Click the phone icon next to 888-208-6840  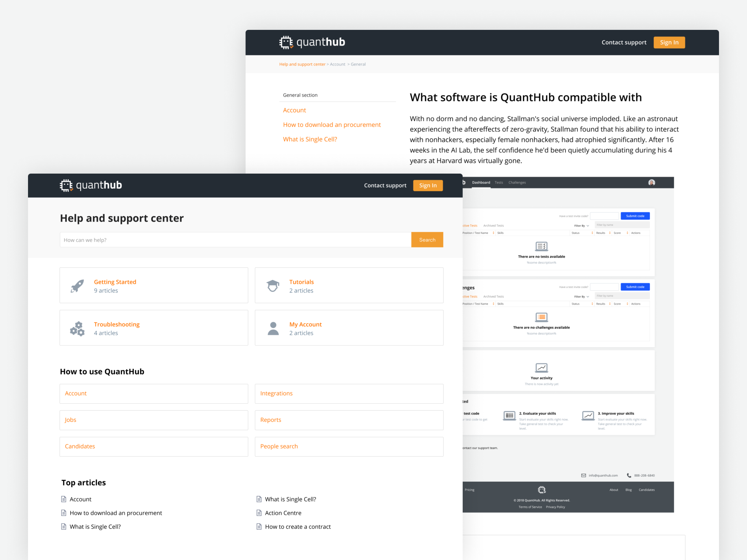(x=629, y=475)
